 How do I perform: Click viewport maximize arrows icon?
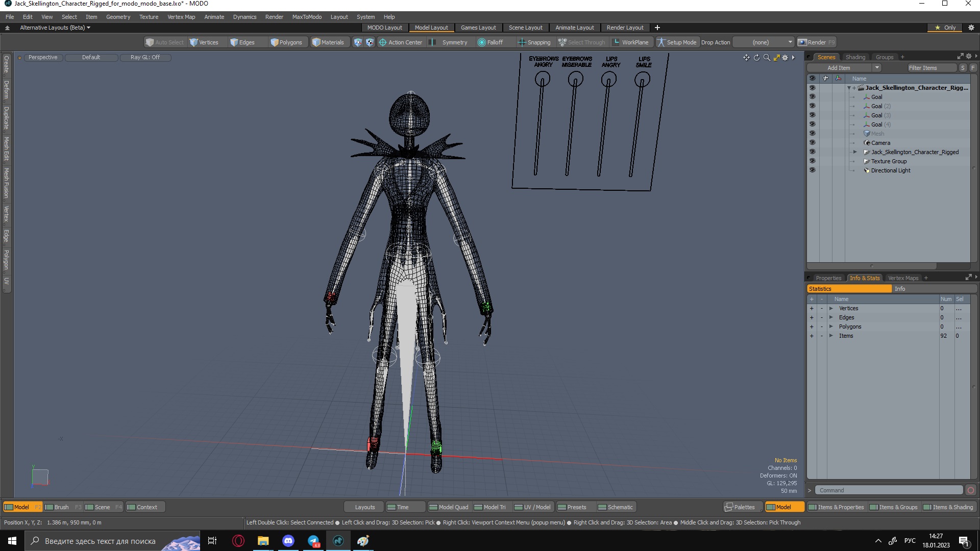point(776,58)
